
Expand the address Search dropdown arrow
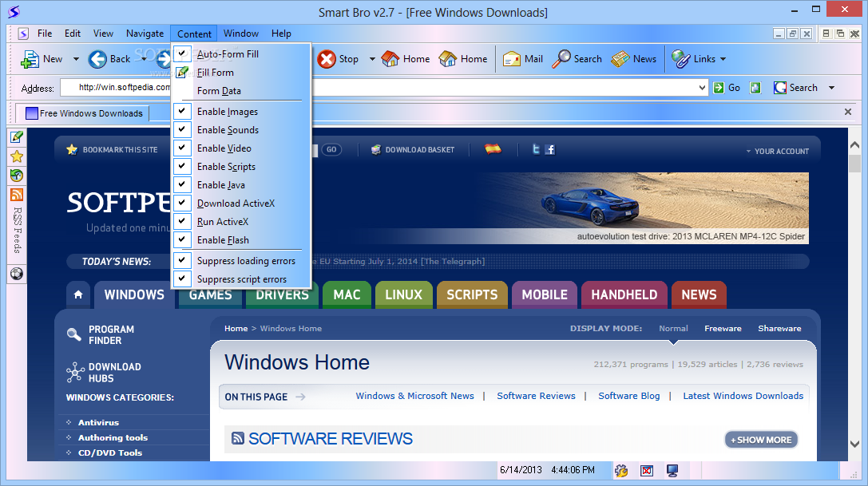831,88
